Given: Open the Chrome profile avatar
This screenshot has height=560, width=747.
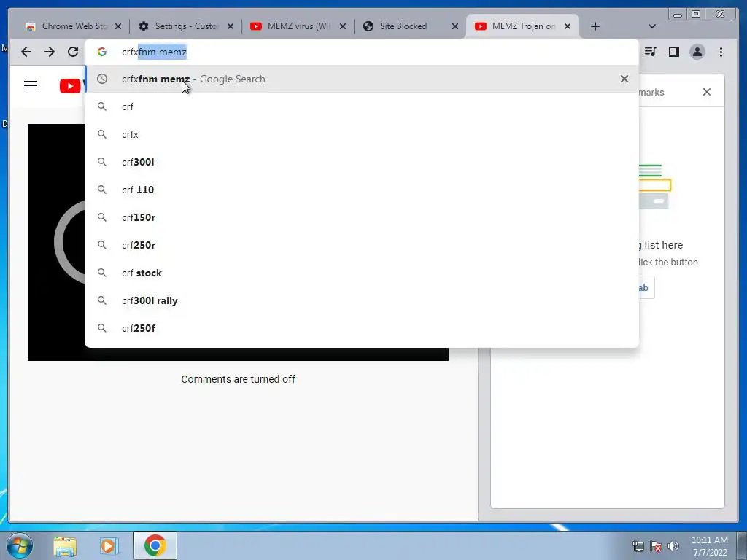Looking at the screenshot, I should [697, 52].
